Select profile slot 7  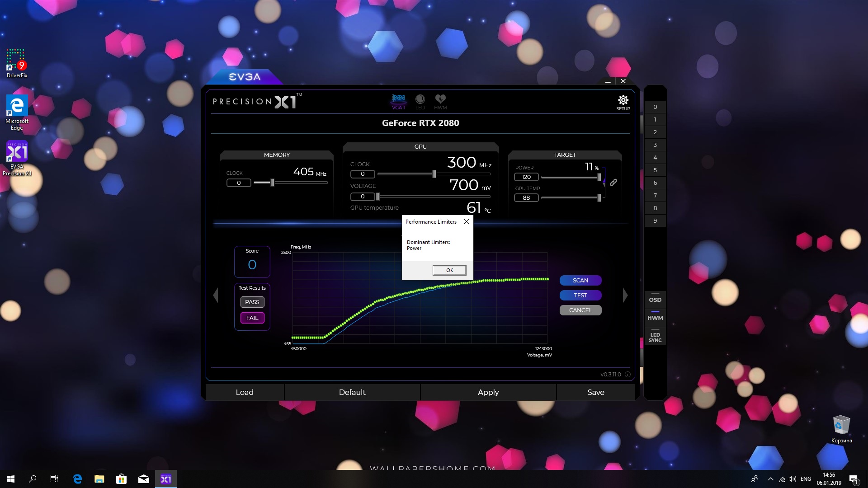tap(655, 196)
